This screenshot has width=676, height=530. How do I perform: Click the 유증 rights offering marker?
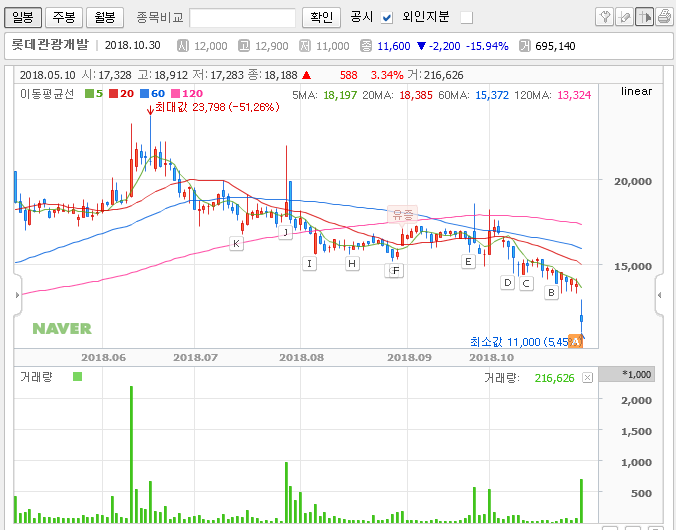click(403, 214)
